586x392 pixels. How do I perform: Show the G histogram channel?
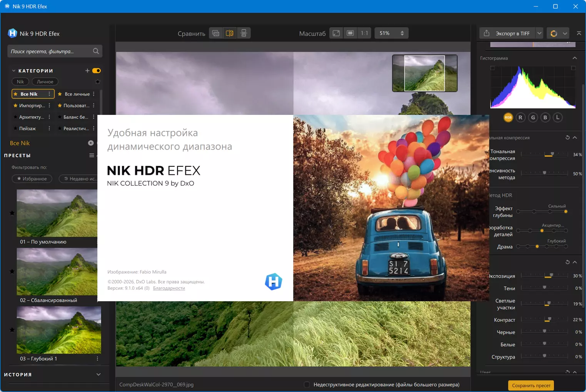(x=533, y=118)
